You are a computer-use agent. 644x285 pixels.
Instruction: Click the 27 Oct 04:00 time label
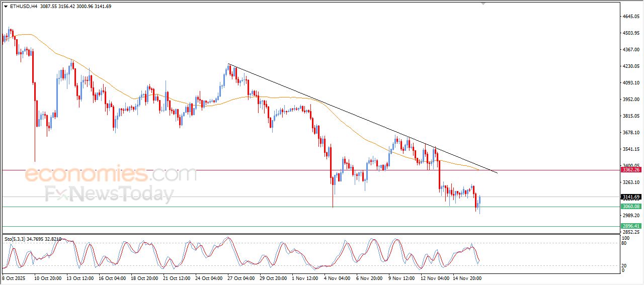240,277
